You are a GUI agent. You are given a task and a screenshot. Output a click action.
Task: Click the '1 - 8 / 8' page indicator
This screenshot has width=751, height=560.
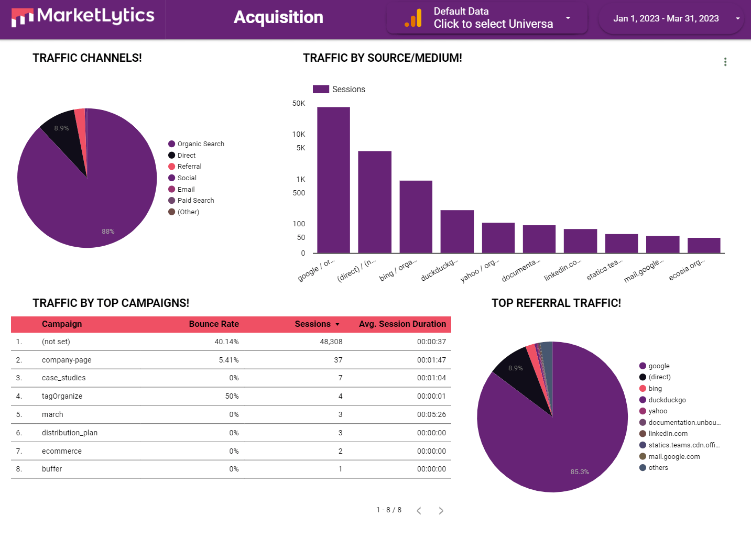pos(388,509)
